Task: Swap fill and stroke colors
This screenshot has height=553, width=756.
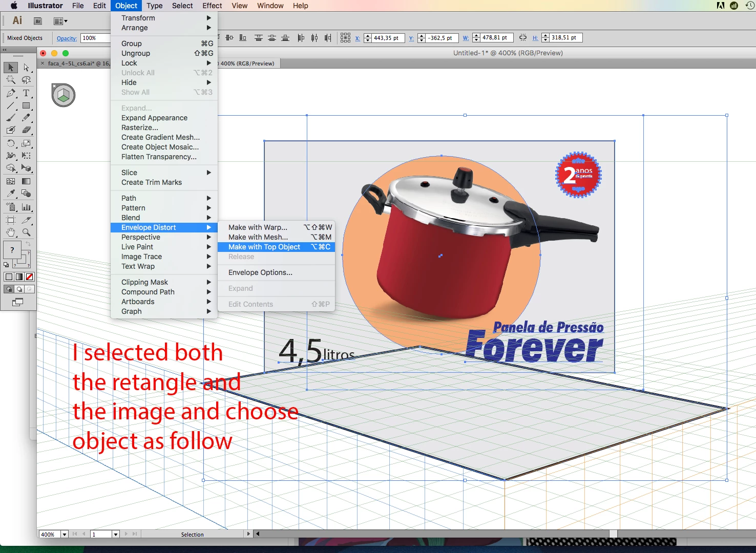Action: 29,244
